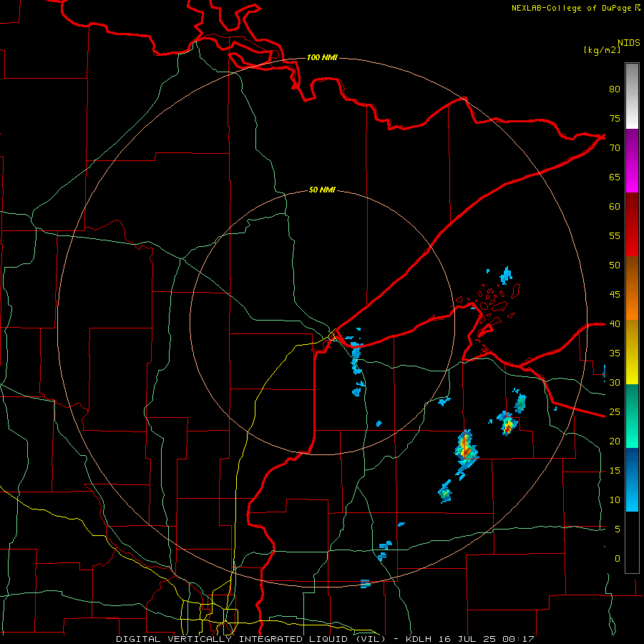Click the green-teal segment of the color bar

[x=632, y=416]
